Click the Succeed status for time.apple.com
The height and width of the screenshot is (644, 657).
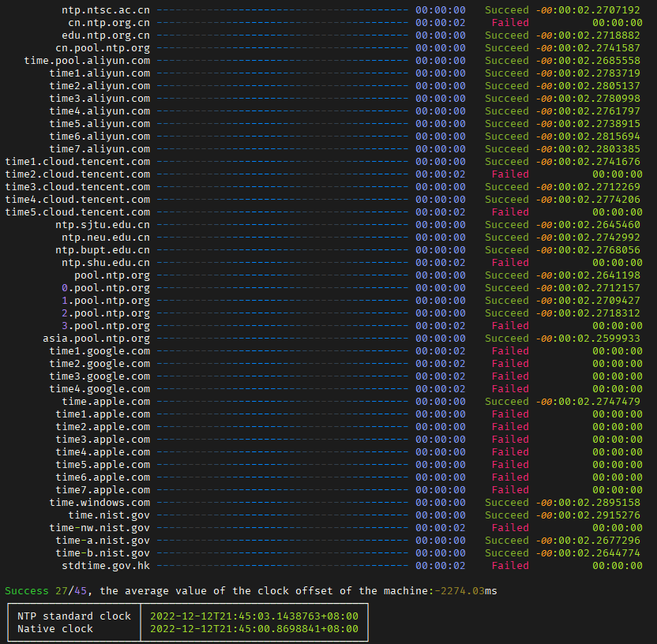tap(507, 402)
